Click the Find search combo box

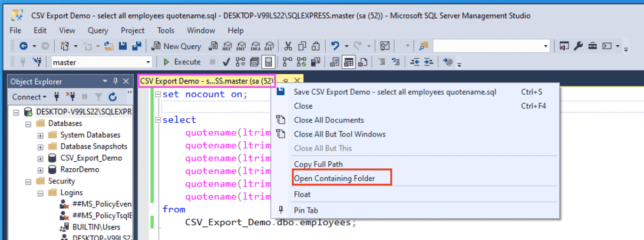(x=491, y=46)
